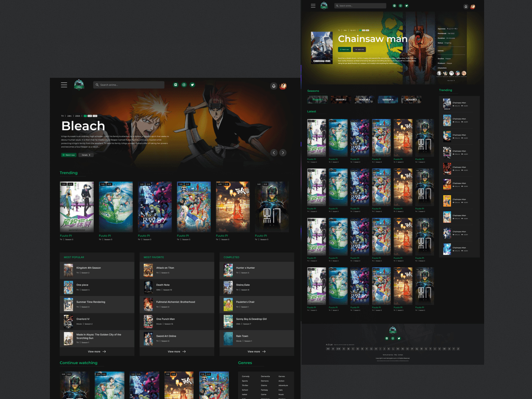Select Drama genre

264,385
